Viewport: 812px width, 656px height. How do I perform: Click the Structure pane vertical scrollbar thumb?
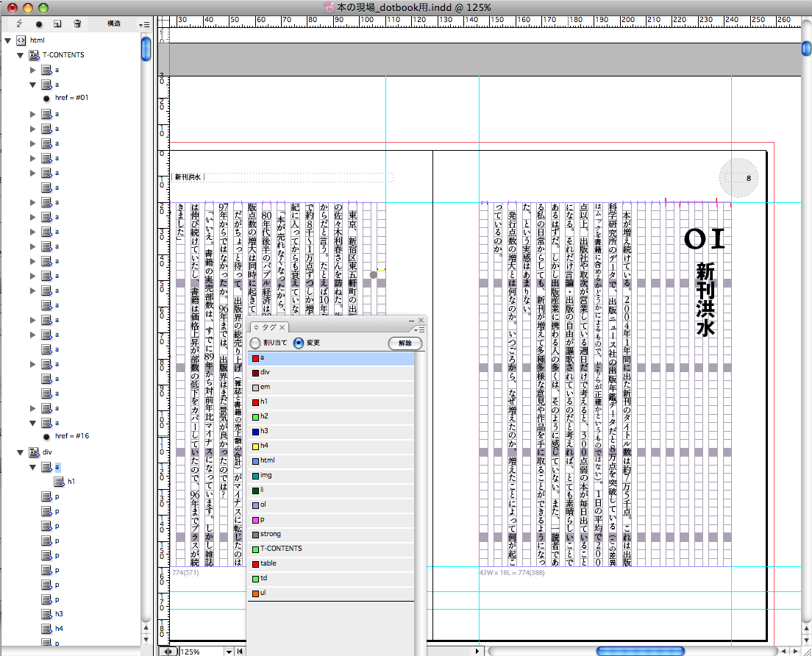click(146, 49)
